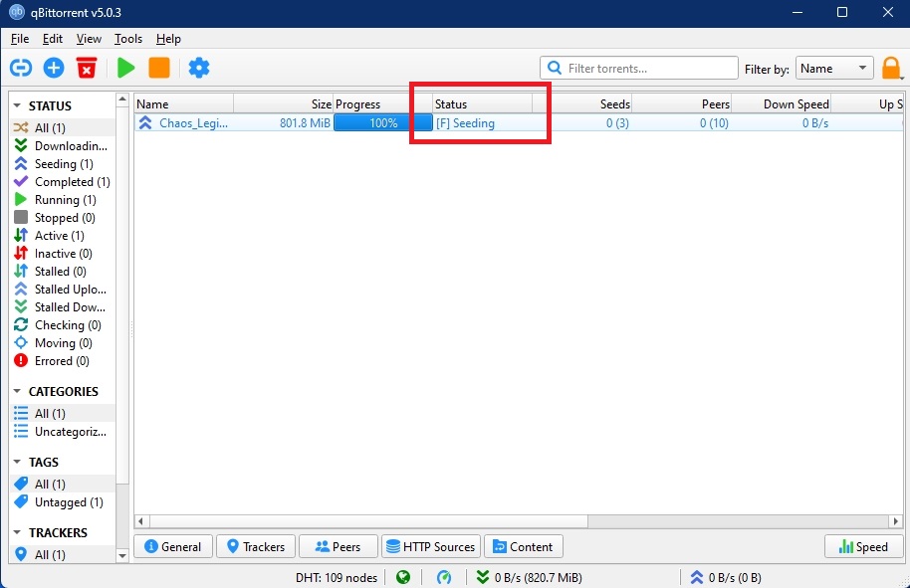Click the Add torrent link icon
The width and height of the screenshot is (910, 588).
(x=21, y=68)
